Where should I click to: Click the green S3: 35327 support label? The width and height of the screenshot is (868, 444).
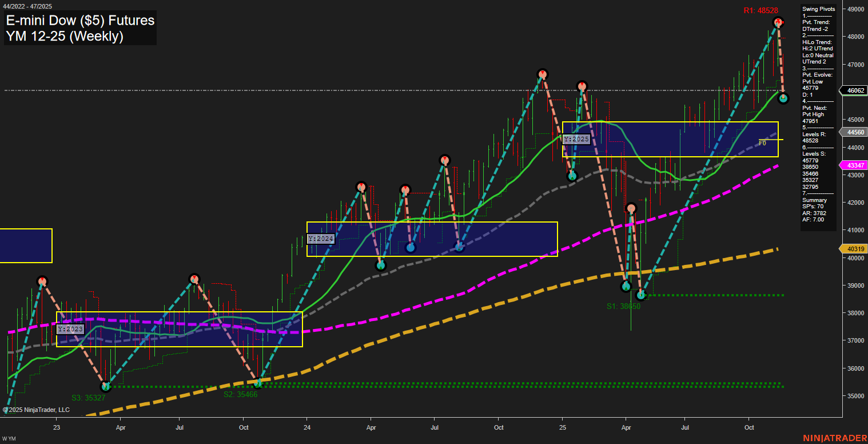[89, 397]
